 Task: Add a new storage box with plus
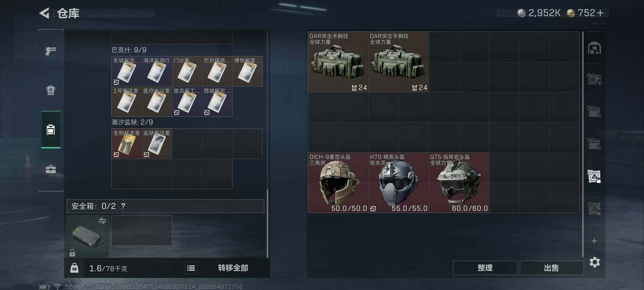click(594, 241)
